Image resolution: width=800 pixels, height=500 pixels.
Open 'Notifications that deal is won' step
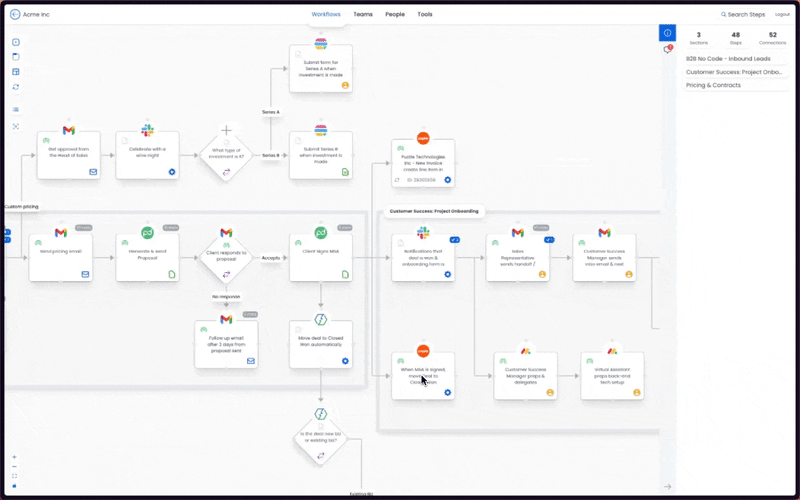point(423,258)
